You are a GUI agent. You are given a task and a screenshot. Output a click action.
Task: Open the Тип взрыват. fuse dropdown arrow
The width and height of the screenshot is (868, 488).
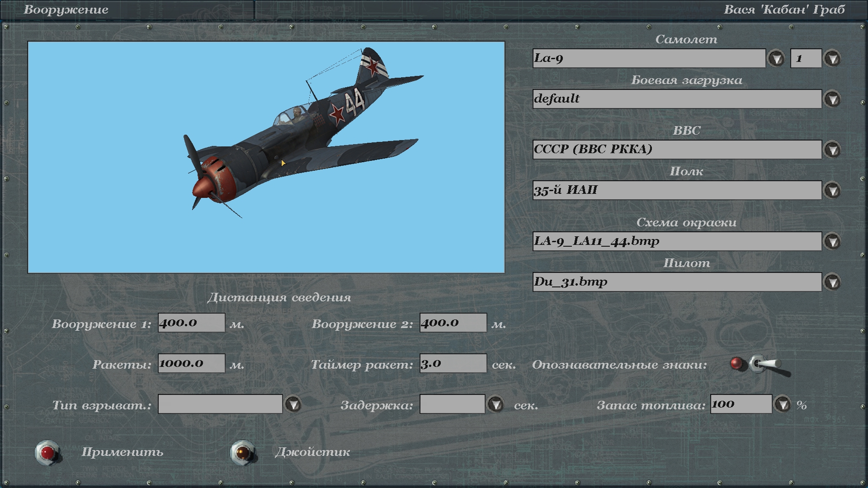tap(293, 404)
